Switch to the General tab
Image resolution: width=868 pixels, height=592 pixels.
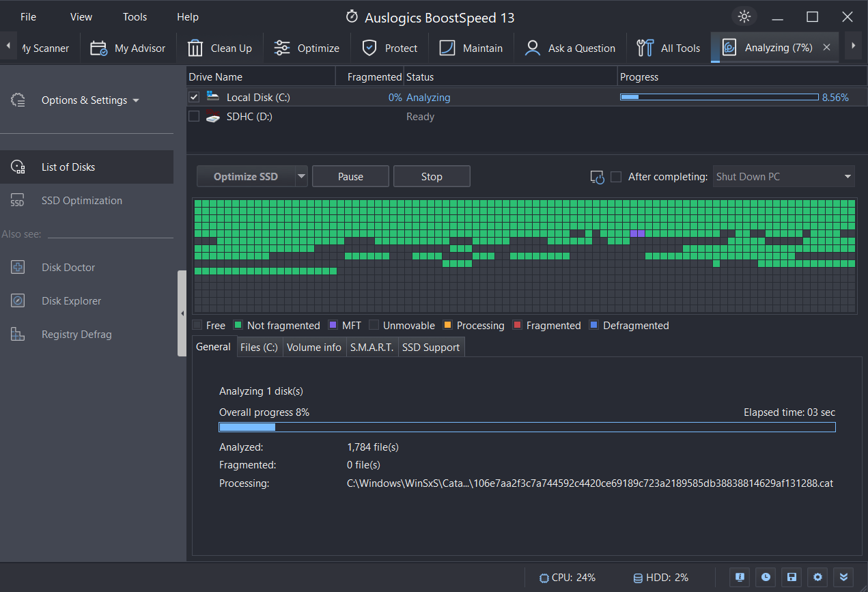coord(214,347)
